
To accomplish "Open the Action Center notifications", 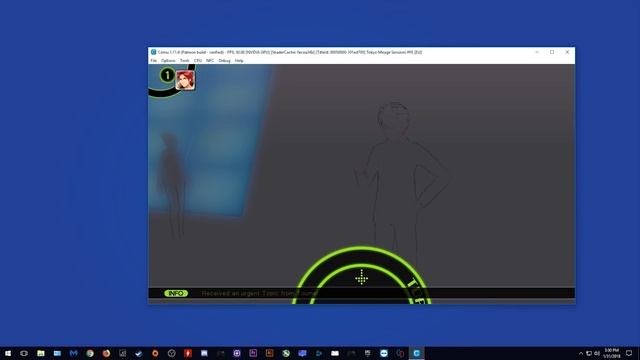I will click(x=629, y=353).
